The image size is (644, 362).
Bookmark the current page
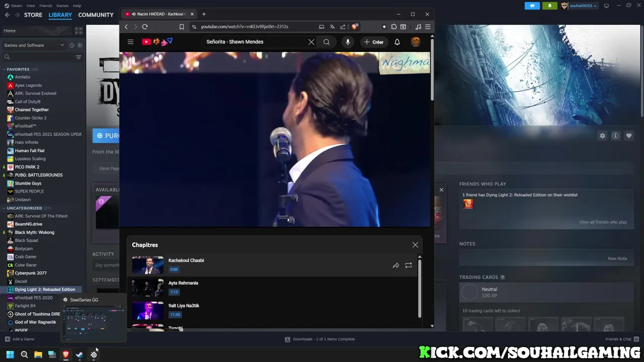tap(182, 27)
